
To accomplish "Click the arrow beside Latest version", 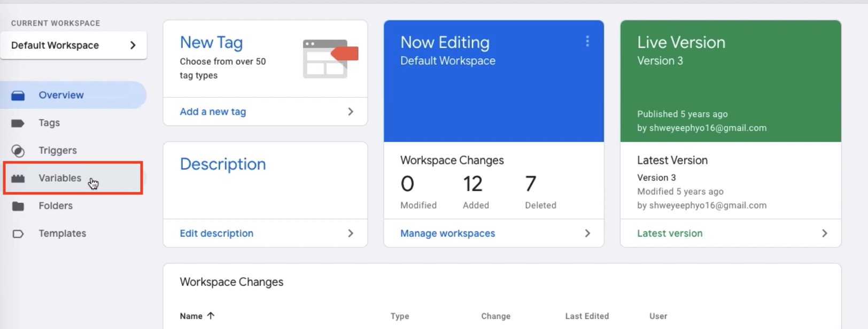I will (824, 233).
